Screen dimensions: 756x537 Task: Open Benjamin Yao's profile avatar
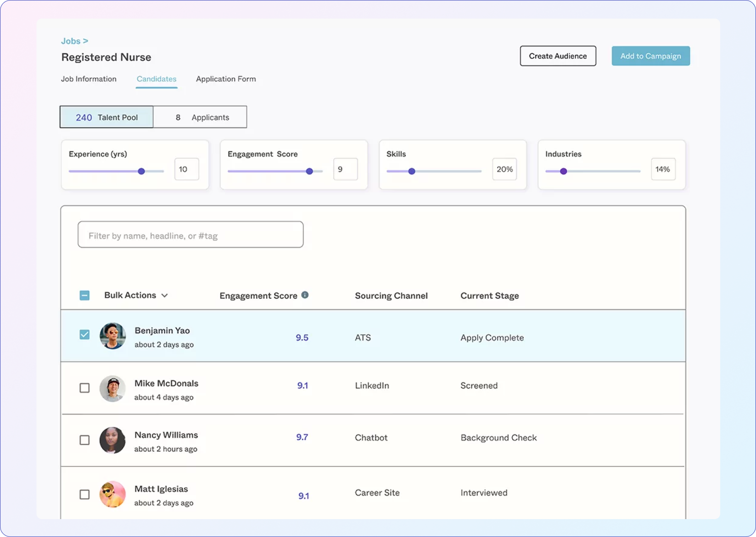tap(112, 336)
